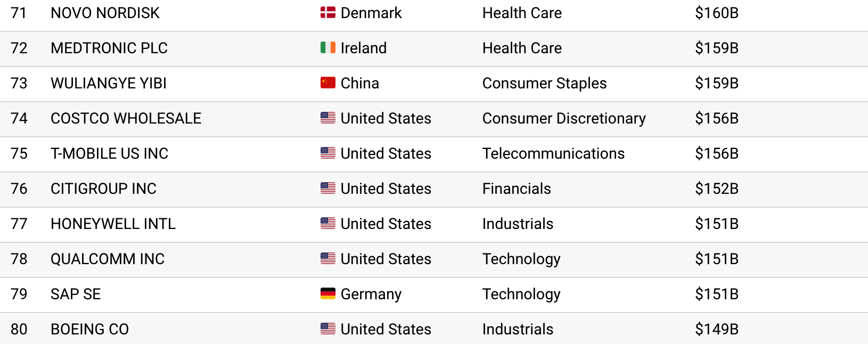The image size is (868, 344).
Task: Click the Denmark flag icon
Action: pyautogui.click(x=328, y=13)
